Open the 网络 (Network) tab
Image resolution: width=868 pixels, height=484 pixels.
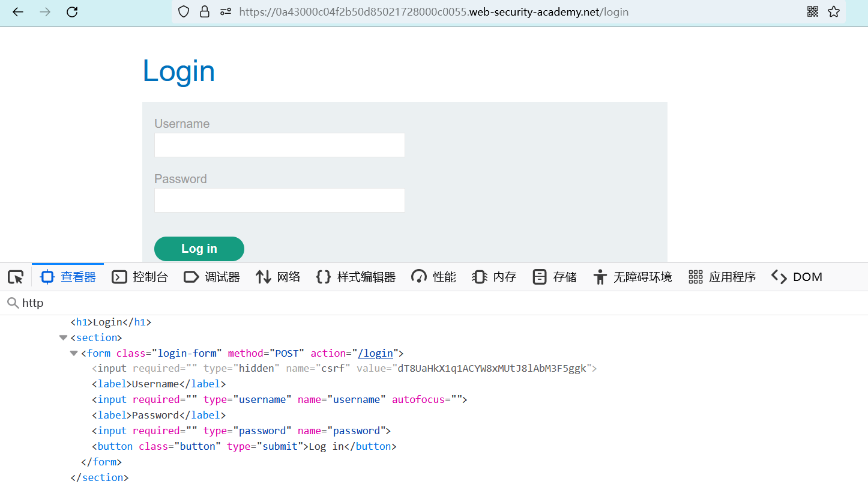click(x=278, y=277)
